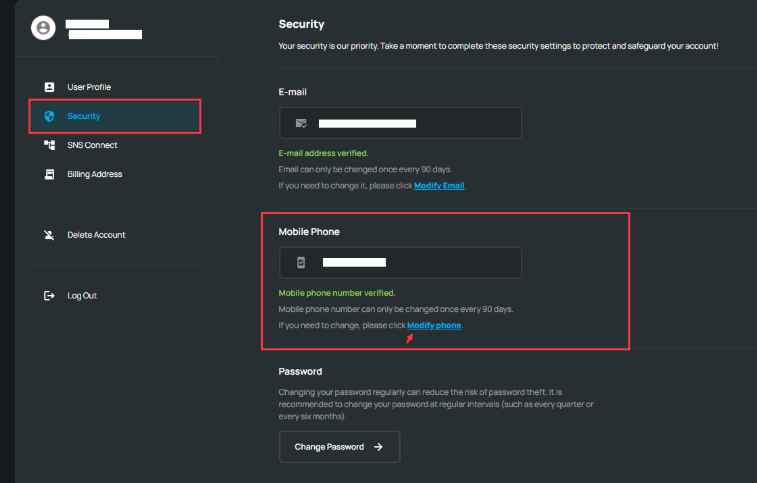Follow the Modify phone link
757x483 pixels.
434,325
